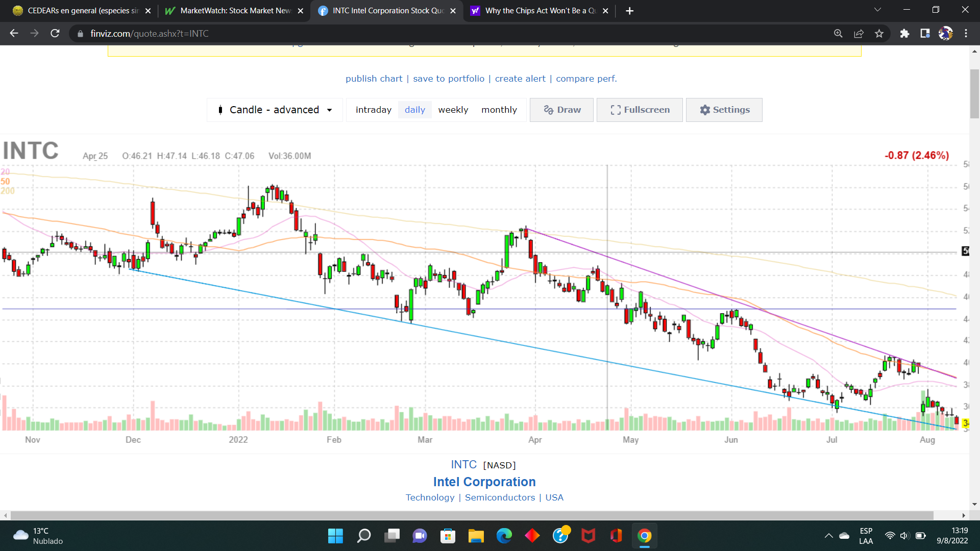Click compare perf. link
This screenshot has width=980, height=551.
[586, 79]
